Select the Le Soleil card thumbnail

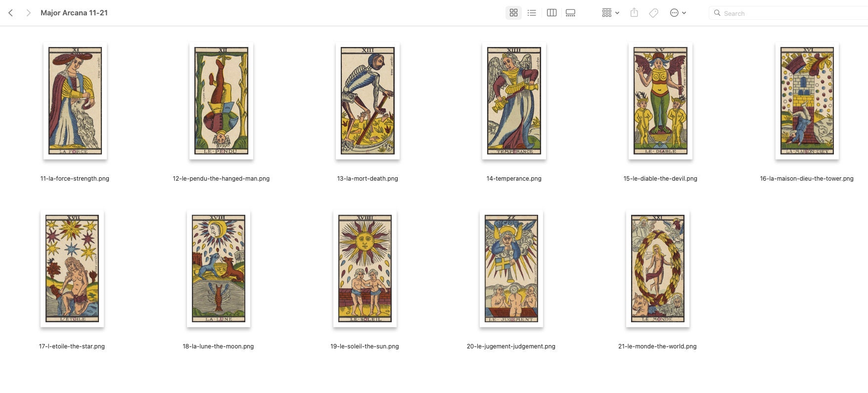[365, 269]
